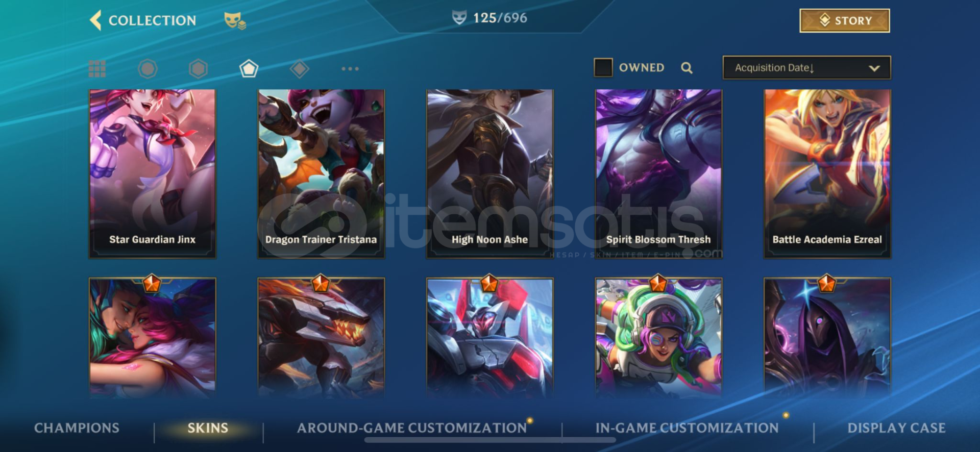Switch to Around-Game Customization tab
The width and height of the screenshot is (980, 452).
click(412, 428)
